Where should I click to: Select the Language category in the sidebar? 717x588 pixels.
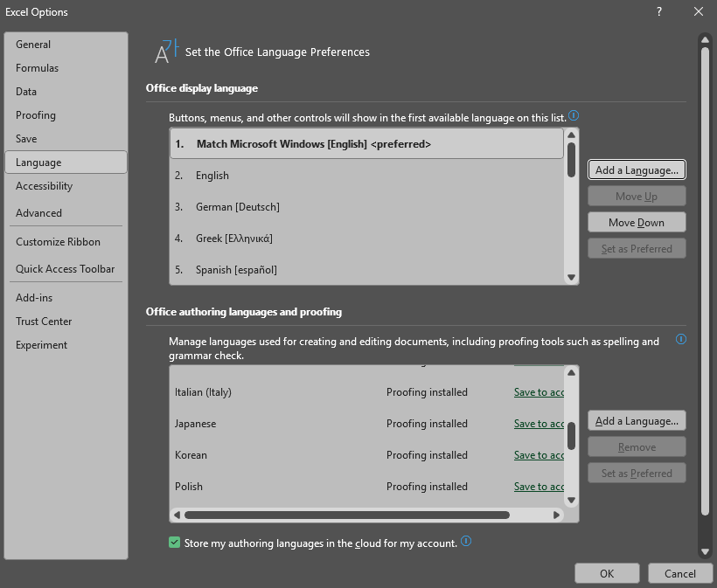click(66, 163)
